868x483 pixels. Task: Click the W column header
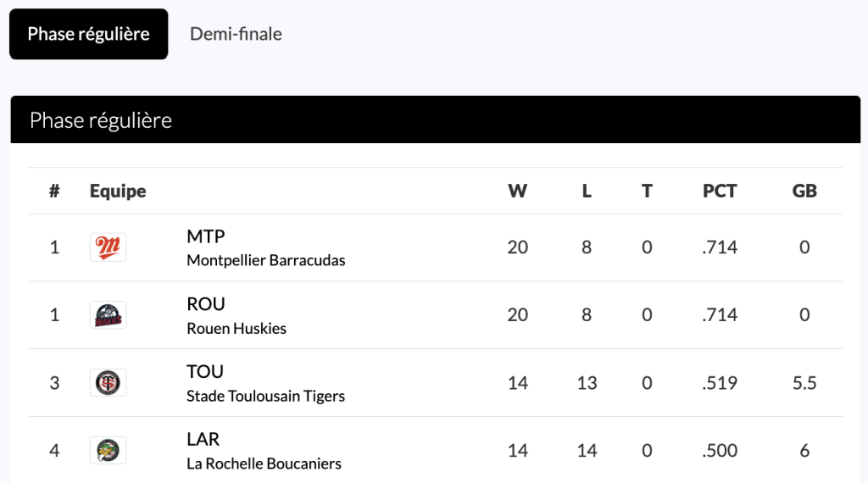point(518,191)
